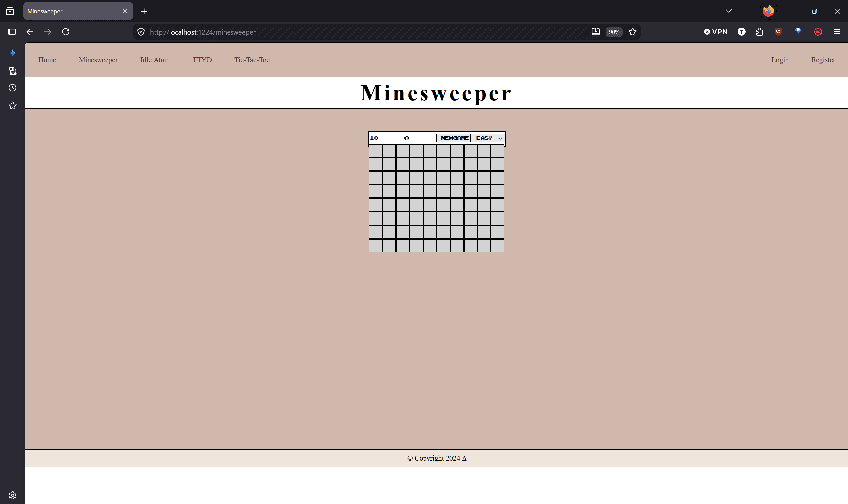
Task: Click the Minesweeper page heading
Action: [436, 93]
